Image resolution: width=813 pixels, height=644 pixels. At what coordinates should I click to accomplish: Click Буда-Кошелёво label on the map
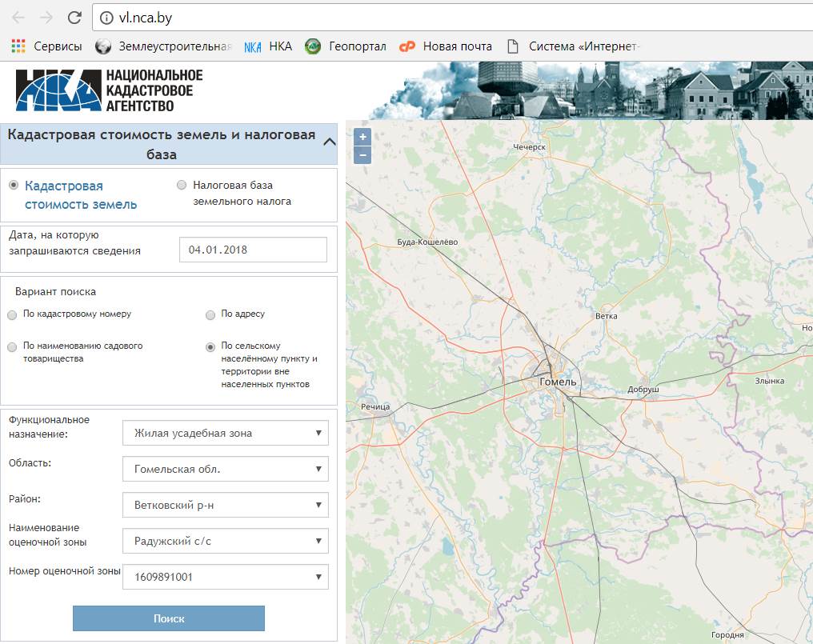tap(427, 242)
